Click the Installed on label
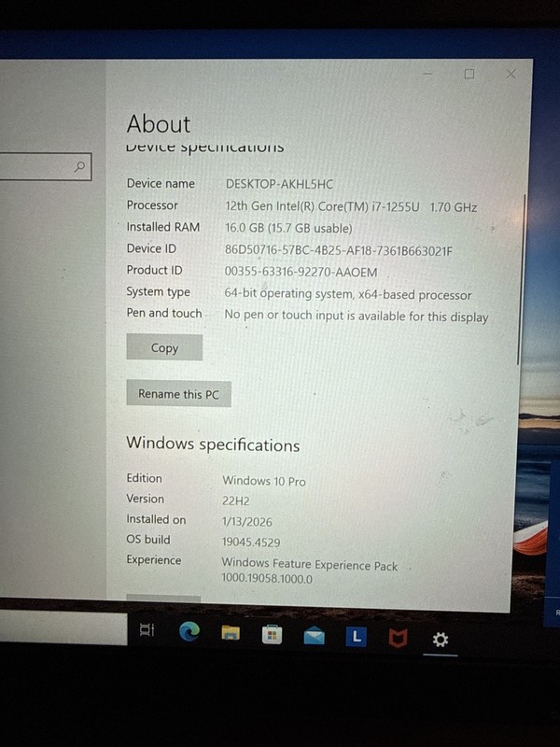Image resolution: width=560 pixels, height=747 pixels. click(x=156, y=519)
